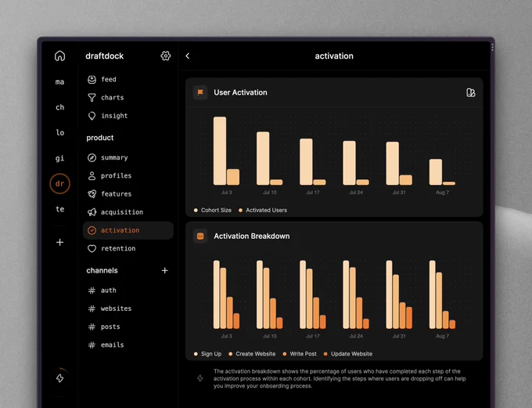The height and width of the screenshot is (408, 532).
Task: Toggle Sign Up legend series
Action: click(207, 354)
